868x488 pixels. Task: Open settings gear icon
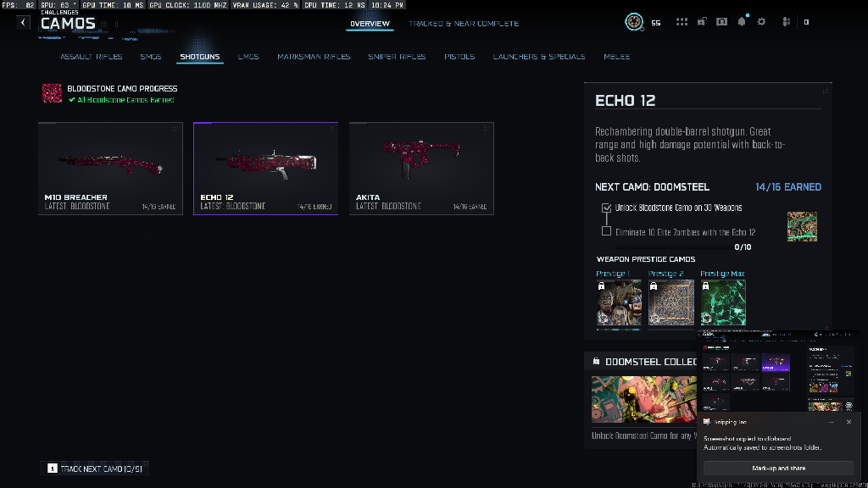point(761,22)
